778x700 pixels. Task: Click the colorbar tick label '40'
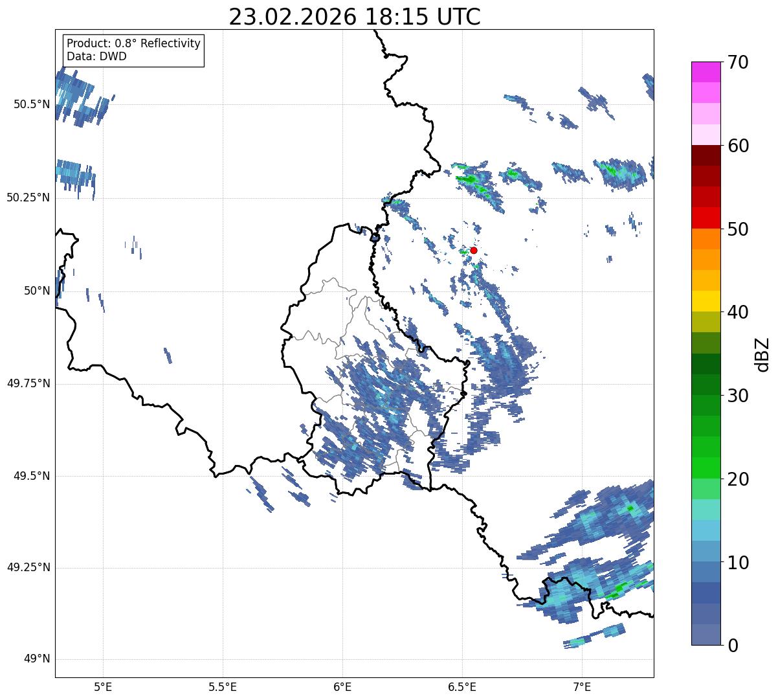[738, 312]
